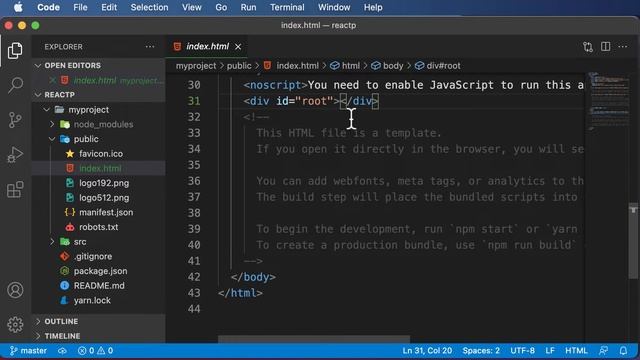Expand the src folder

52,242
